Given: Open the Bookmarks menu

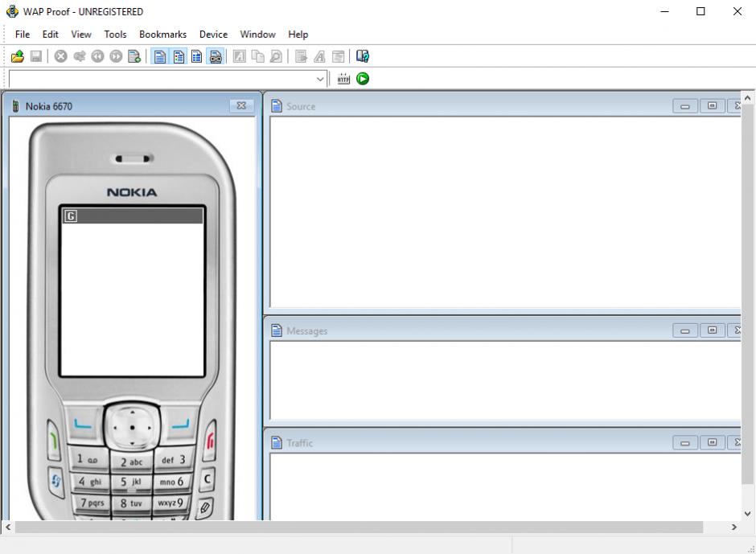Looking at the screenshot, I should 163,35.
